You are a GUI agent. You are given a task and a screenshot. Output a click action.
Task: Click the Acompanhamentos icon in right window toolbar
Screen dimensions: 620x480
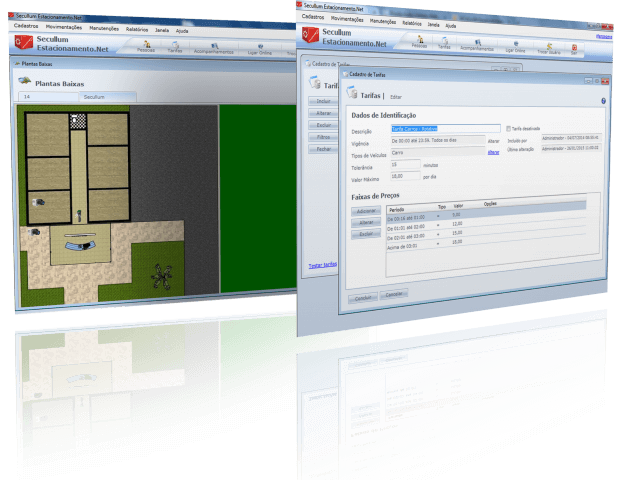pyautogui.click(x=477, y=44)
